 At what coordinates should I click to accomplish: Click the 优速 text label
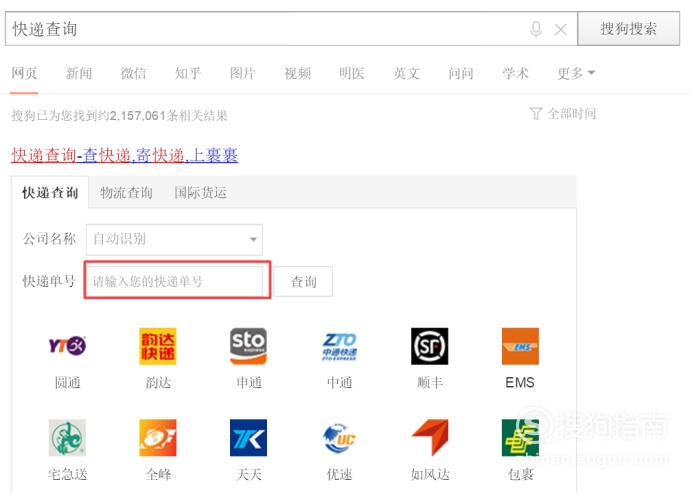pyautogui.click(x=339, y=474)
